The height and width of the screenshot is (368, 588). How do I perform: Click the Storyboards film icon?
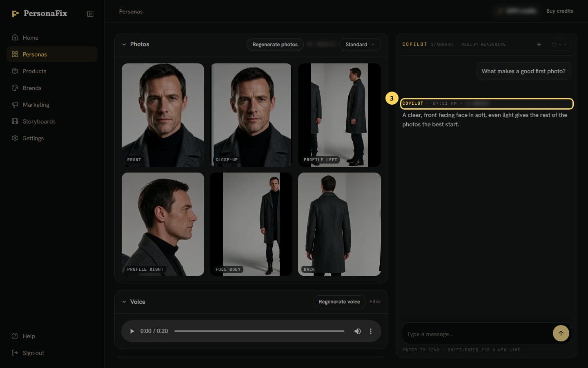click(x=15, y=121)
